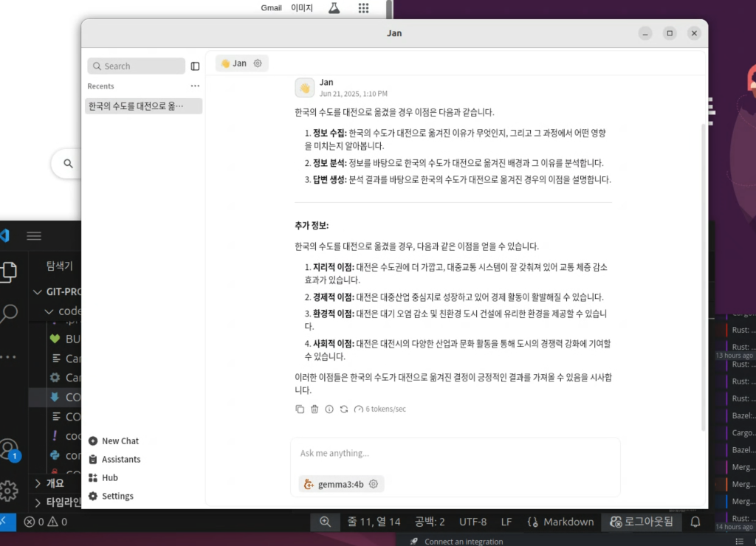The height and width of the screenshot is (546, 756).
Task: Change Markdown language mode in status bar
Action: tap(561, 522)
